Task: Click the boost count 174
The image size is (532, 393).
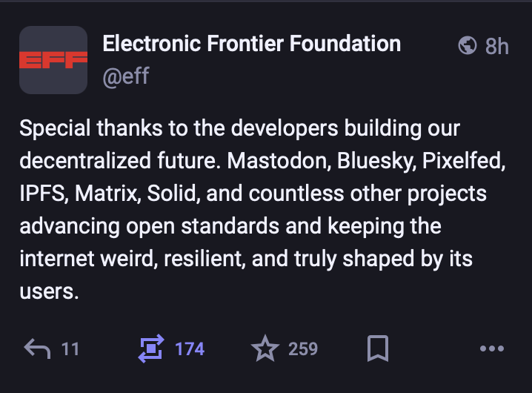Action: click(190, 349)
